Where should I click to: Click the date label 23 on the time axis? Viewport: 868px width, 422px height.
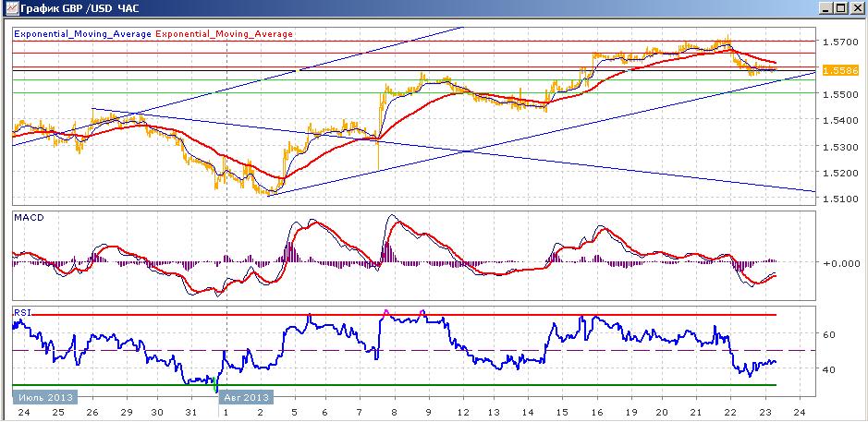click(x=765, y=413)
